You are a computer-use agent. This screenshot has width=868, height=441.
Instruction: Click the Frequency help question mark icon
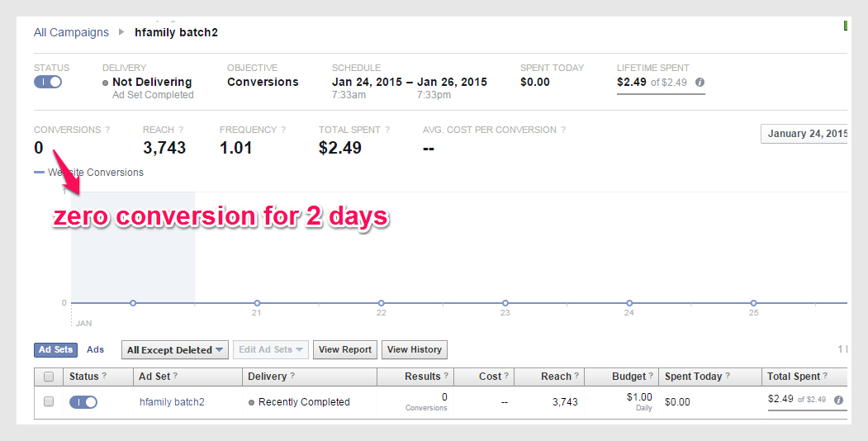[283, 130]
